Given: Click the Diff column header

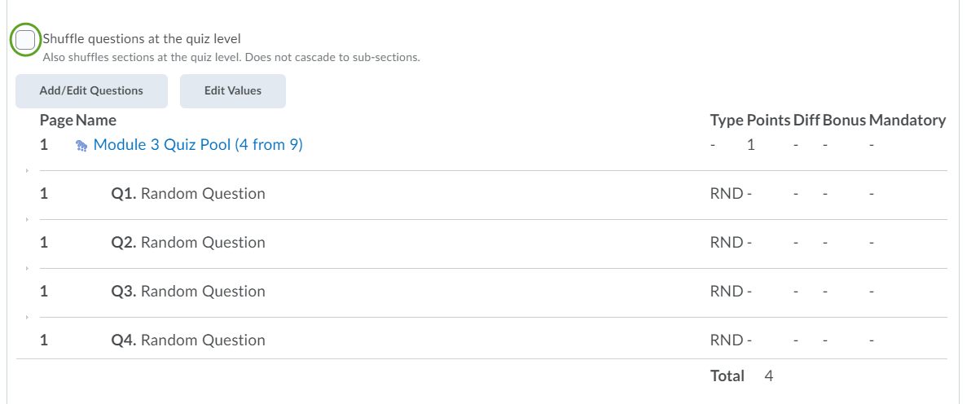Looking at the screenshot, I should (x=806, y=121).
